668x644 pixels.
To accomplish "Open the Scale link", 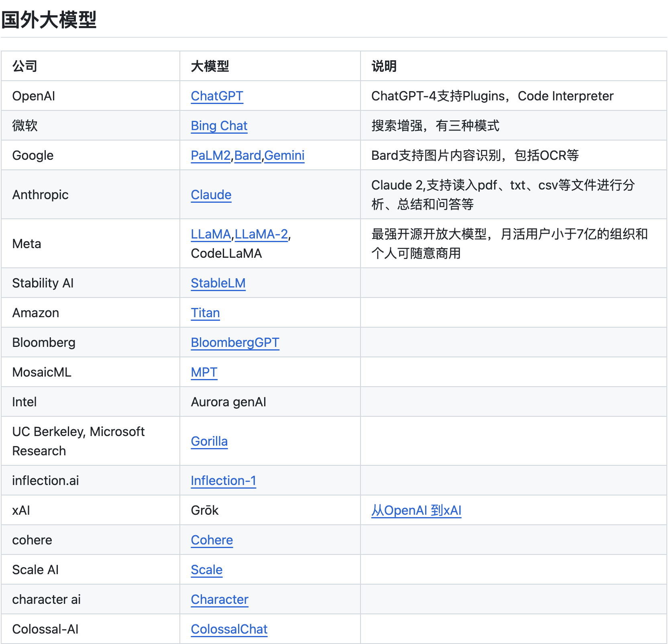I will tap(206, 570).
